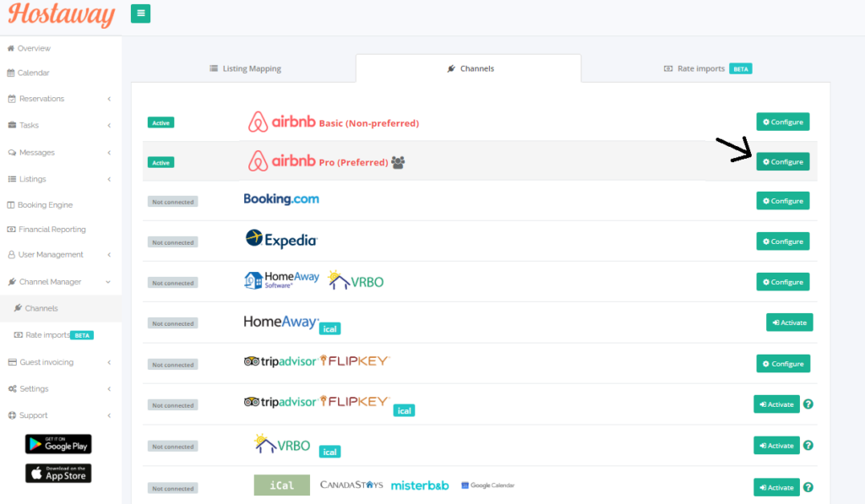Screen dimensions: 865x504
Task: Click Booking.com logo
Action: pos(281,199)
